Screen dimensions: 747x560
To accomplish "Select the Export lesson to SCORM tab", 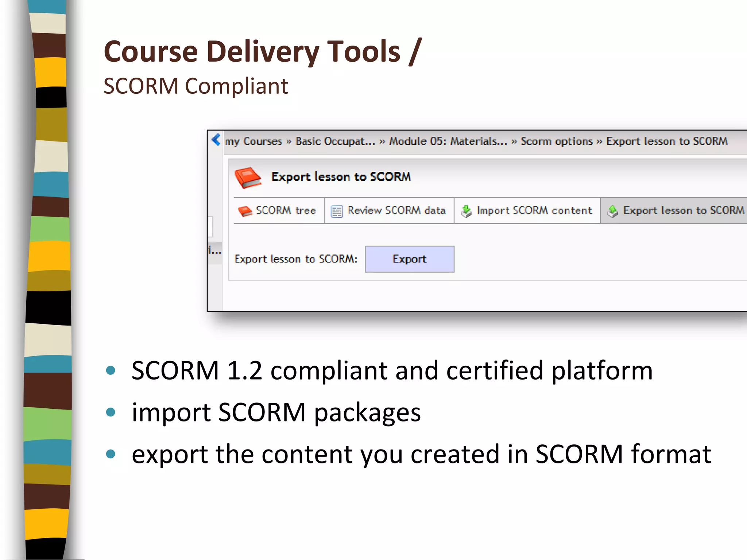I will (683, 210).
